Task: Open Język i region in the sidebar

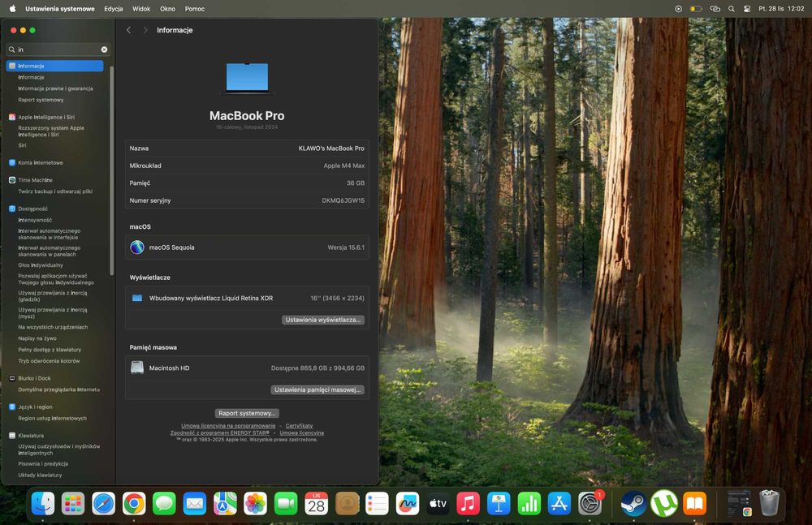Action: pos(35,407)
